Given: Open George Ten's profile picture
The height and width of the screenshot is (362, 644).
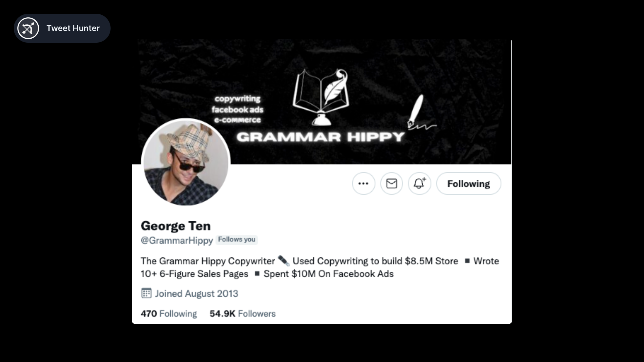Looking at the screenshot, I should click(186, 162).
